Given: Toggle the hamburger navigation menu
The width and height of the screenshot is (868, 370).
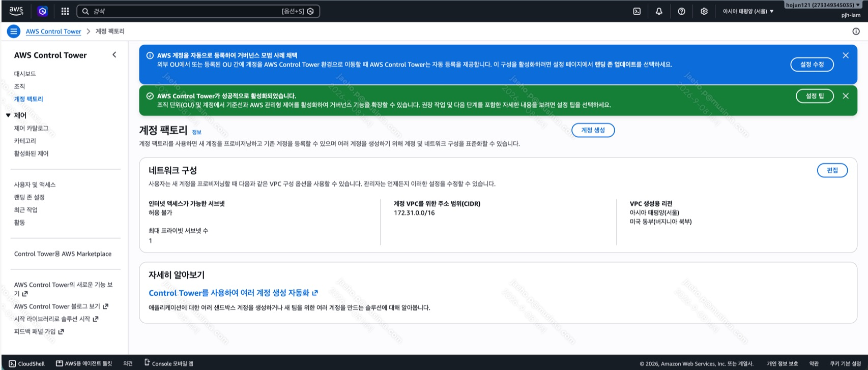Looking at the screenshot, I should tap(14, 32).
